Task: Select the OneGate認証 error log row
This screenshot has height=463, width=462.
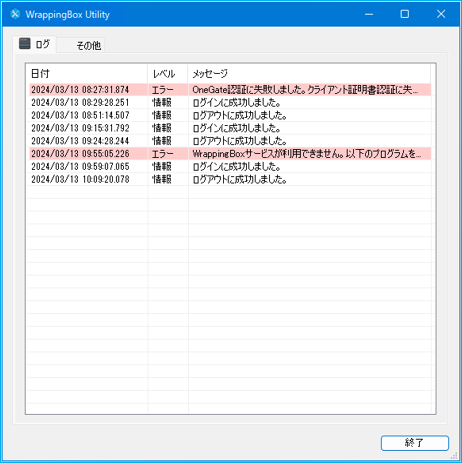Action: [x=230, y=90]
